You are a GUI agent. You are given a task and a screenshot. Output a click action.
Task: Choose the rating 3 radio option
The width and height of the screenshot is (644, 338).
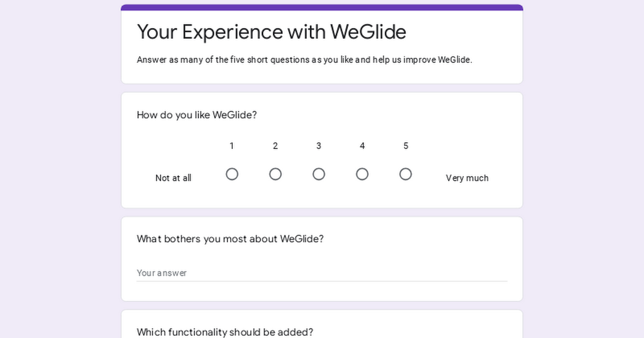point(319,174)
